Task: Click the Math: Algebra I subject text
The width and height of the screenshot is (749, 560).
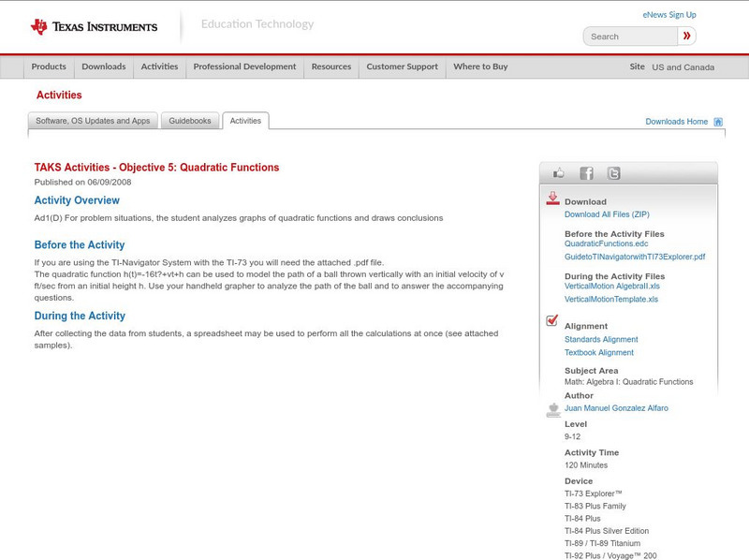Action: click(x=628, y=382)
